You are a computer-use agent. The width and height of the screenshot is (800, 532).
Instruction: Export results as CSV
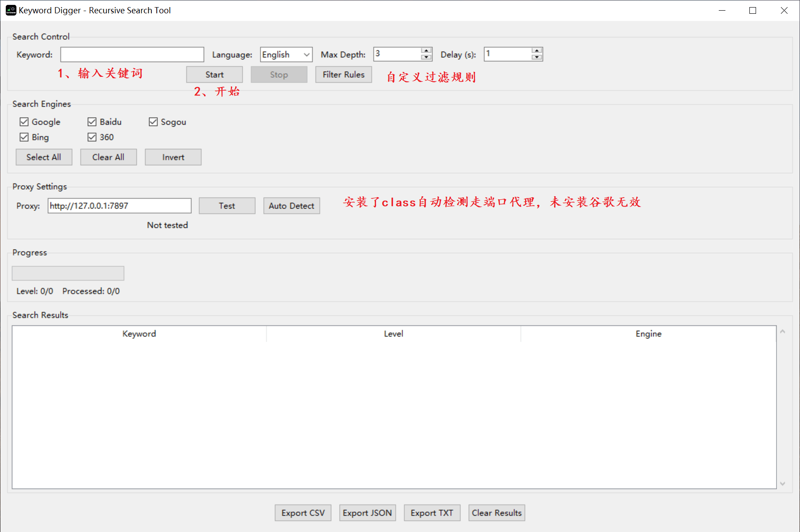[x=303, y=513]
